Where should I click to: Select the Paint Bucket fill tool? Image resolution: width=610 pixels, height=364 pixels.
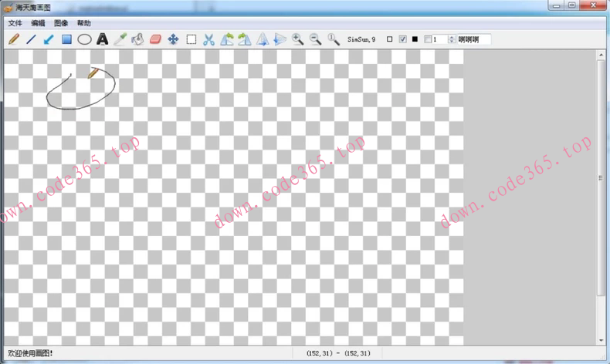click(x=137, y=39)
